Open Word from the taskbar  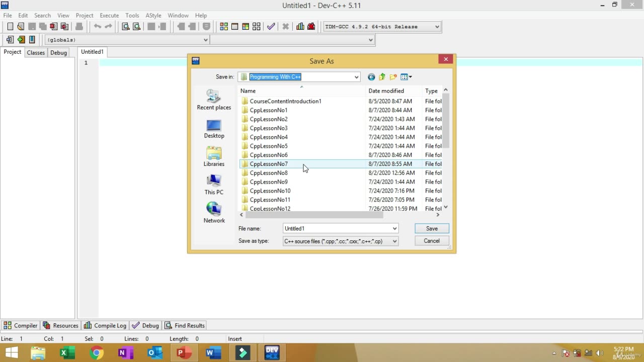(213, 353)
